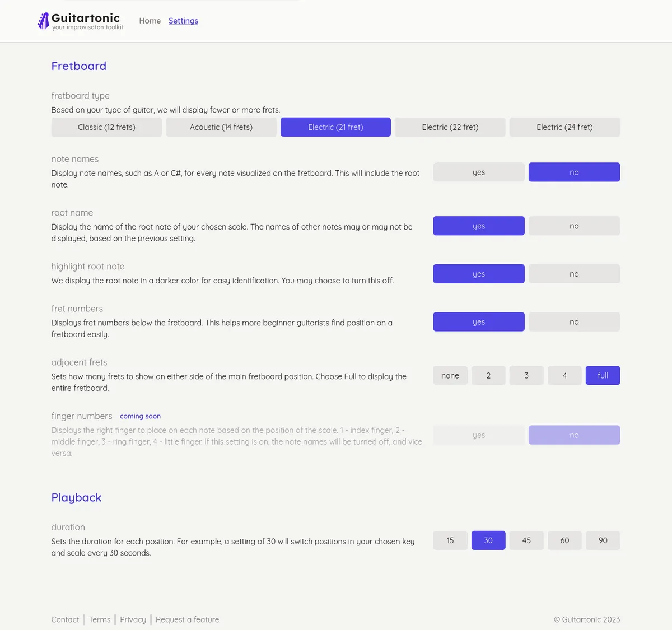Open Request a feature link
This screenshot has height=630, width=672.
(187, 619)
